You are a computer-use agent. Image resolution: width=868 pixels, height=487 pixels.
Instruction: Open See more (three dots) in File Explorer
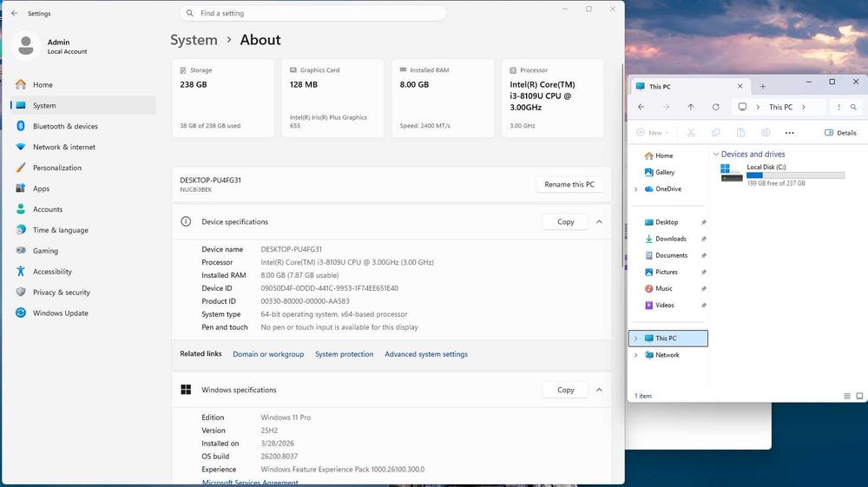tap(790, 133)
